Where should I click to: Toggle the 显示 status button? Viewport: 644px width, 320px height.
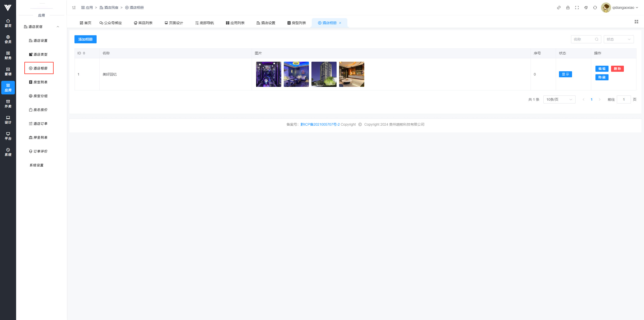[565, 74]
